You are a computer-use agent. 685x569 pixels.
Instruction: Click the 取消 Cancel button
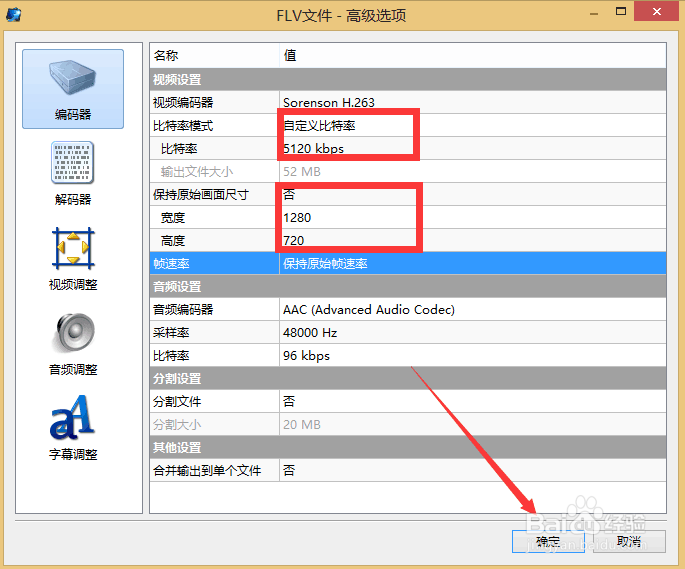629,541
